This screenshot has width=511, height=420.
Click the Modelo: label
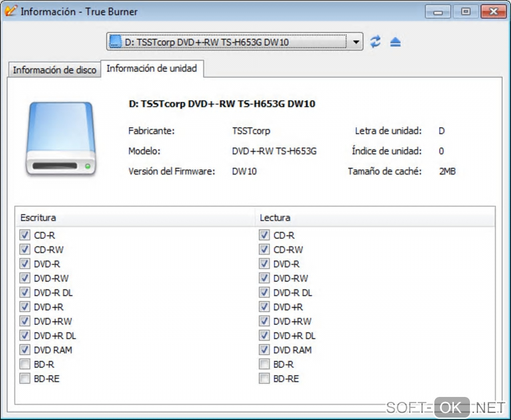tap(144, 151)
